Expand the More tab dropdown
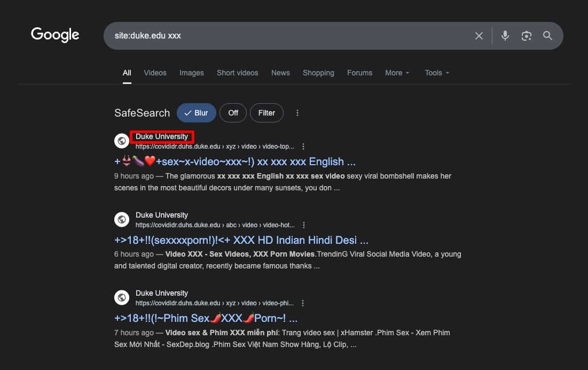 point(397,73)
